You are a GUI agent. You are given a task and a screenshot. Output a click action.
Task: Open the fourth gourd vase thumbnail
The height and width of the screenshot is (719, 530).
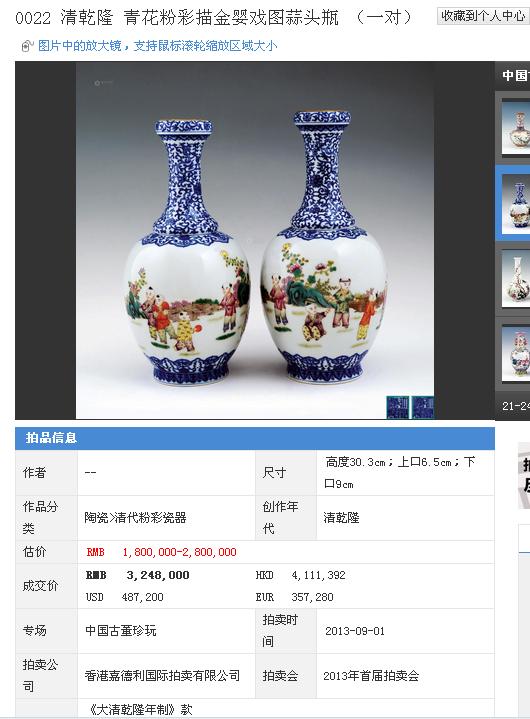(x=516, y=354)
